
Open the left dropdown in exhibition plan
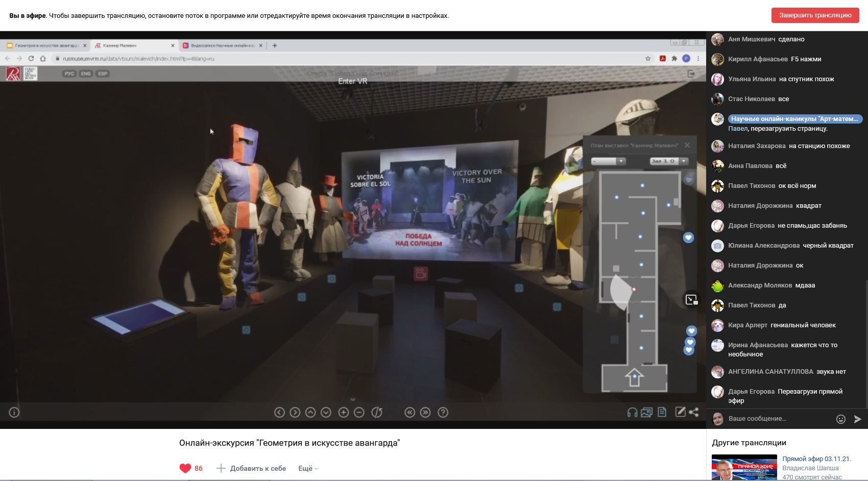click(x=608, y=161)
